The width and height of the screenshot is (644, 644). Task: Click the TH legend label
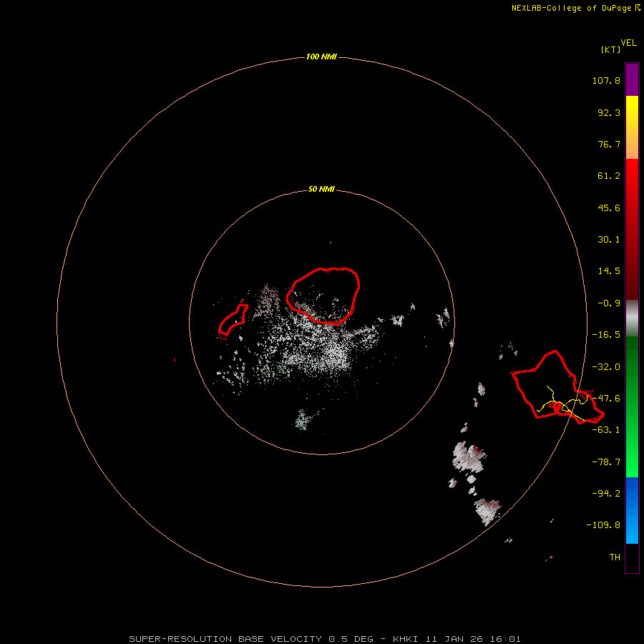(615, 557)
